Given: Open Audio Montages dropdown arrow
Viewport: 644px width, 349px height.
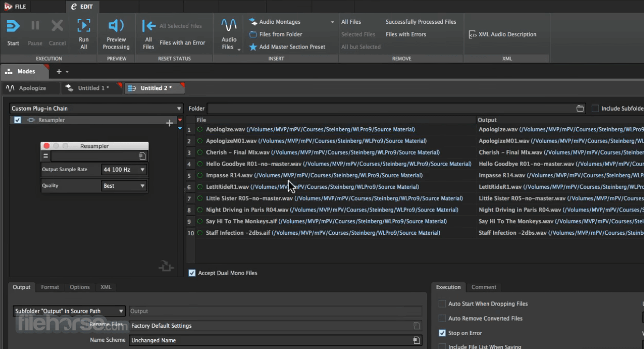Looking at the screenshot, I should 333,22.
